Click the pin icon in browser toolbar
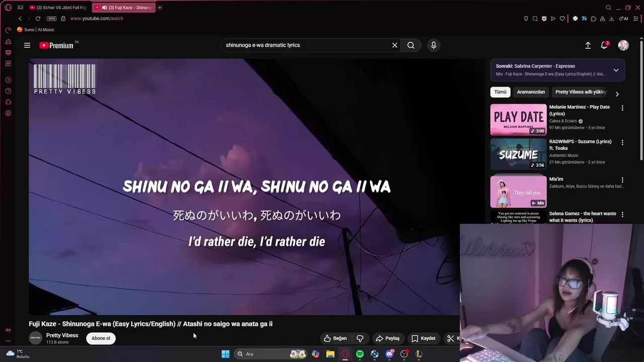Image resolution: width=644 pixels, height=362 pixels. pos(526,19)
